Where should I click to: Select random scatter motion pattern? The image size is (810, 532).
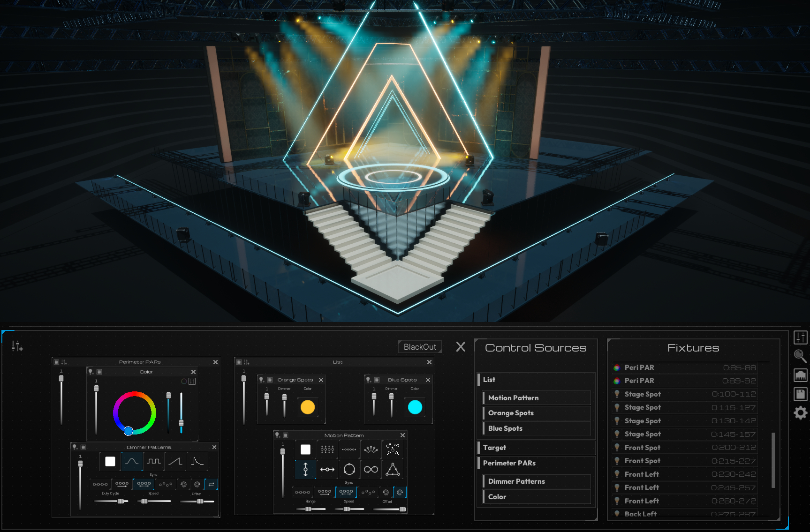pyautogui.click(x=393, y=450)
